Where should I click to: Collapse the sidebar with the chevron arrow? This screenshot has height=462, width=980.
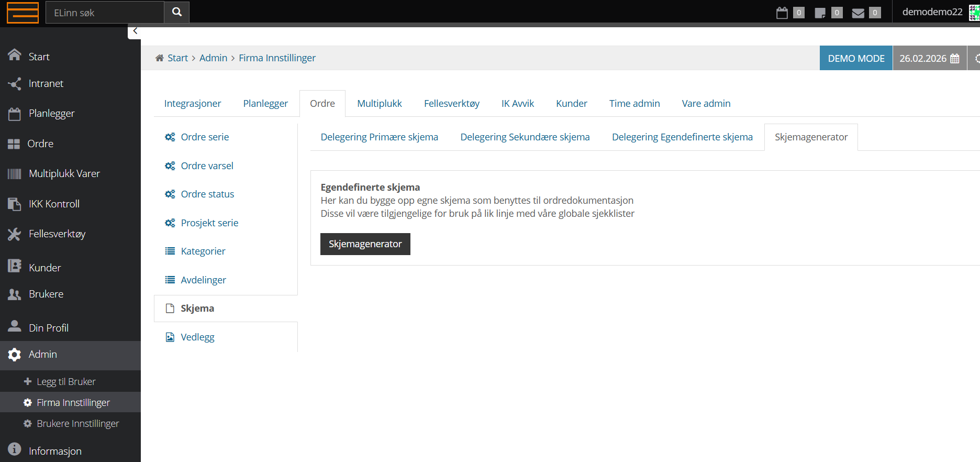tap(135, 31)
